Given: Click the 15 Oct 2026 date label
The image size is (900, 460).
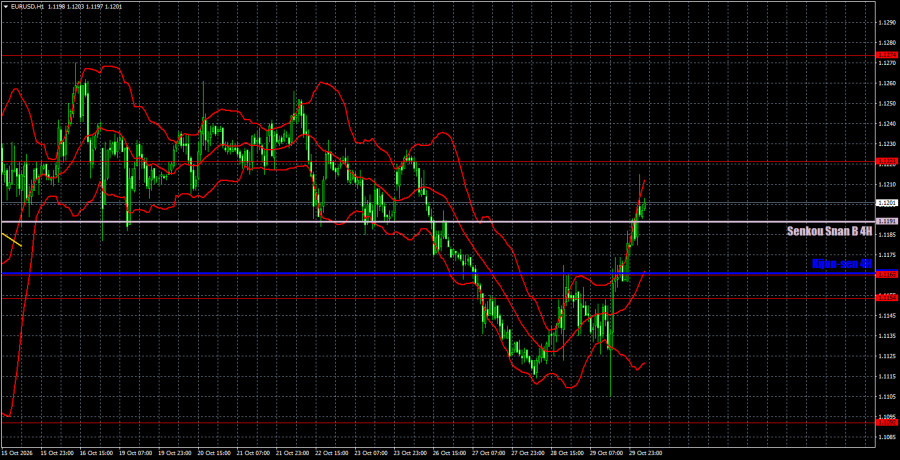Looking at the screenshot, I should tap(15, 453).
